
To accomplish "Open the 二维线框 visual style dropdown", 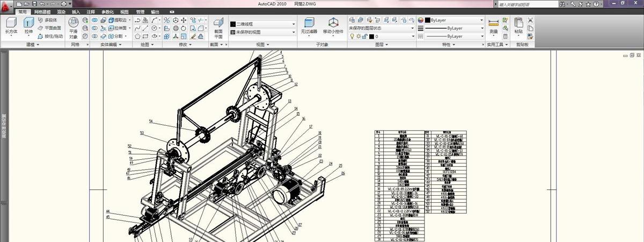I will coord(263,24).
